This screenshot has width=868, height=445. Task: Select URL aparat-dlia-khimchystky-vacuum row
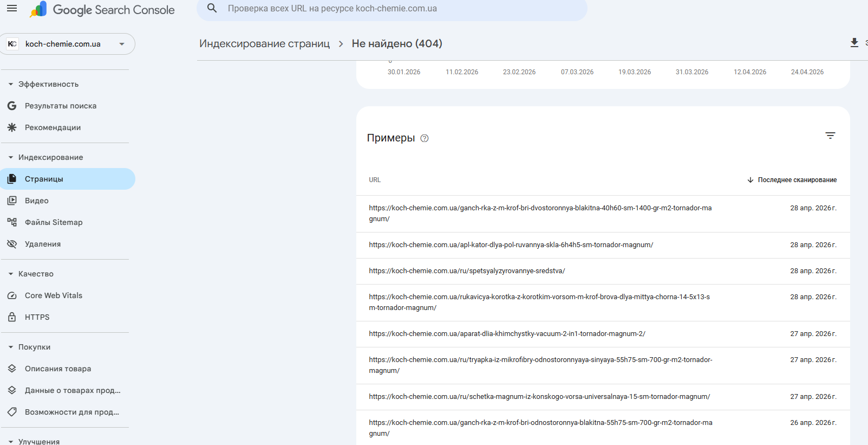pos(603,334)
